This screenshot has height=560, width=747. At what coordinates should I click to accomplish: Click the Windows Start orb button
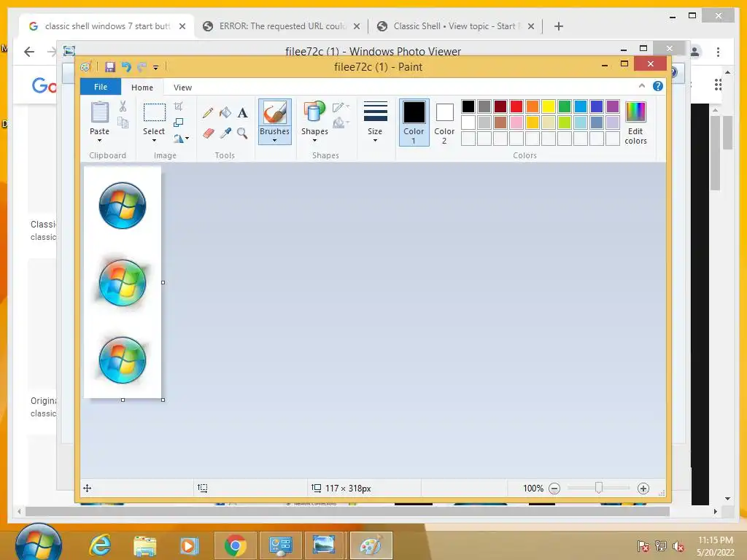[38, 542]
